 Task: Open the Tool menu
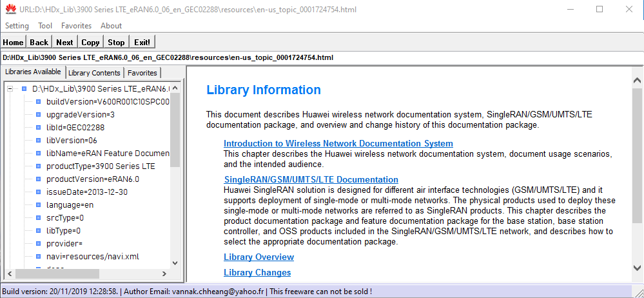pos(45,26)
